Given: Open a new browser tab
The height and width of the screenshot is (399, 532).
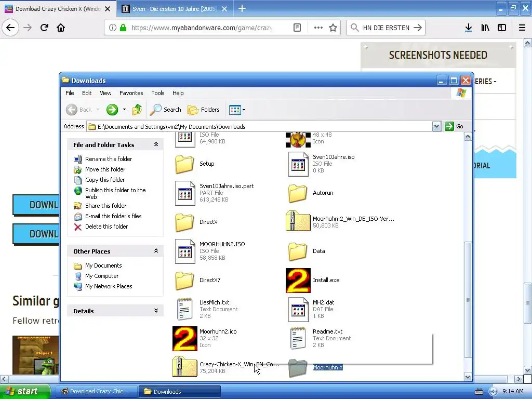Looking at the screenshot, I should 242,8.
